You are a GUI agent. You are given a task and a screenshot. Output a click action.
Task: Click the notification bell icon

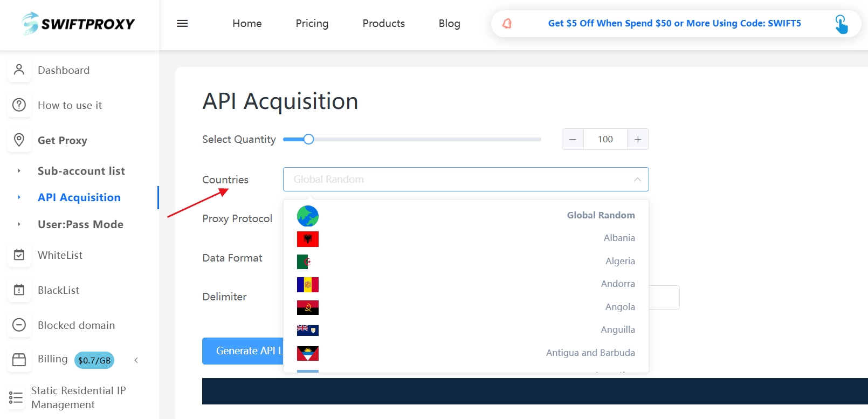507,24
